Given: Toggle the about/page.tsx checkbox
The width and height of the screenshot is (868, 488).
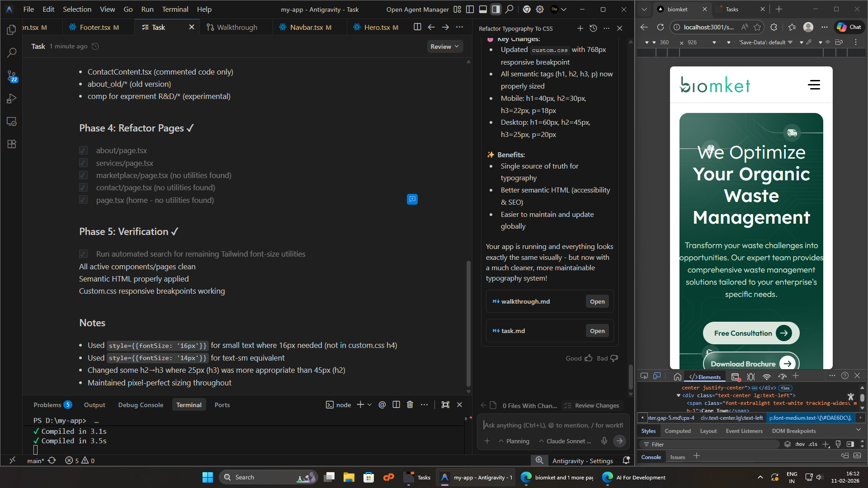Looking at the screenshot, I should (x=83, y=150).
